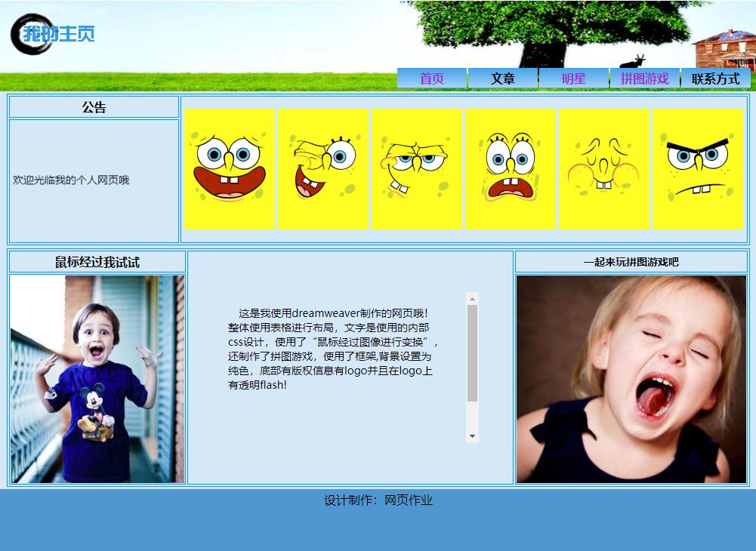Go to the 明星 page
756x551 pixels.
click(573, 78)
